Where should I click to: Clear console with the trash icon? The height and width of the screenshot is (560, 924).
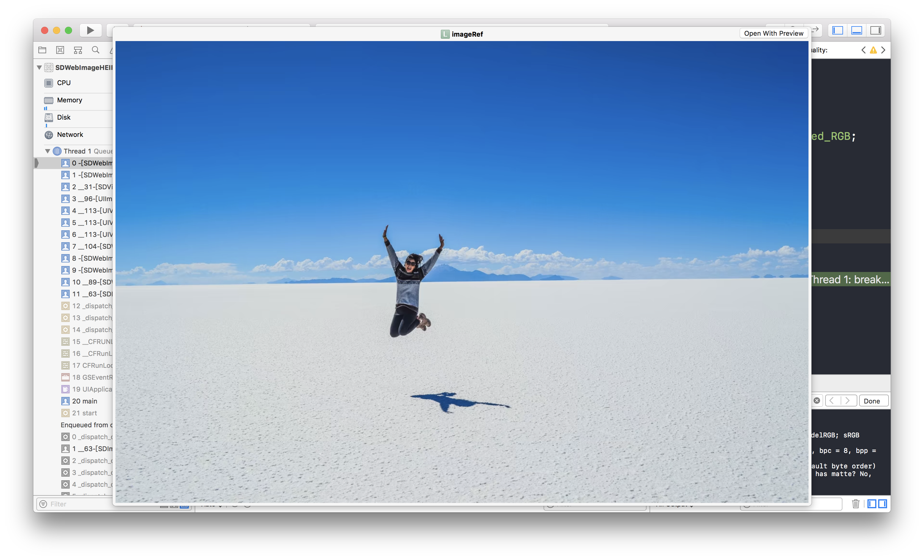click(x=856, y=504)
